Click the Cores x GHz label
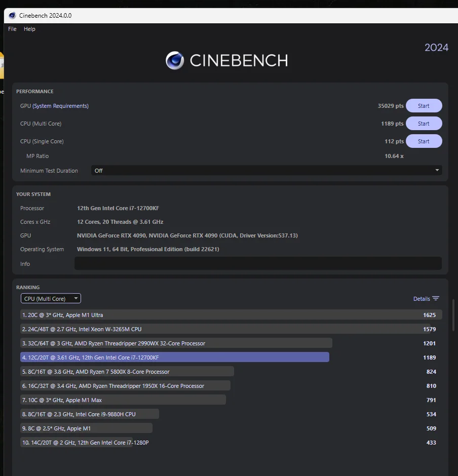The width and height of the screenshot is (458, 476). click(35, 222)
